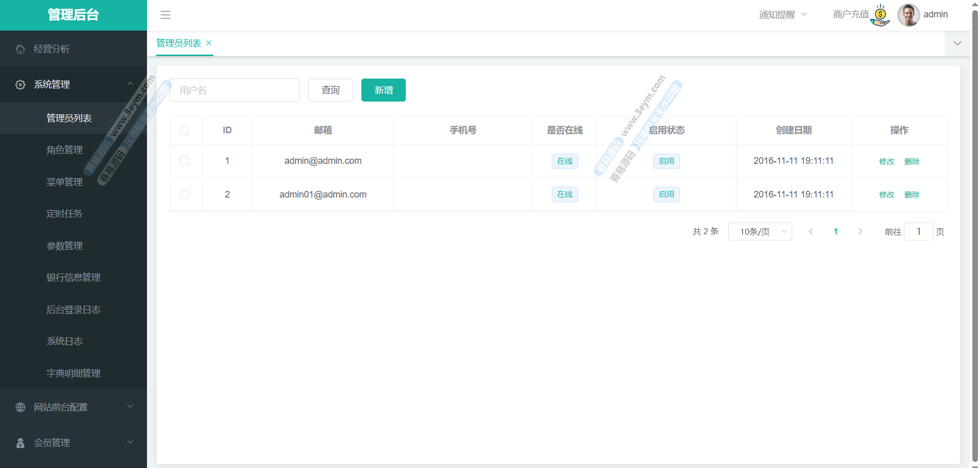980x468 pixels.
Task: Click the merchant recharge coin icon
Action: point(880,15)
